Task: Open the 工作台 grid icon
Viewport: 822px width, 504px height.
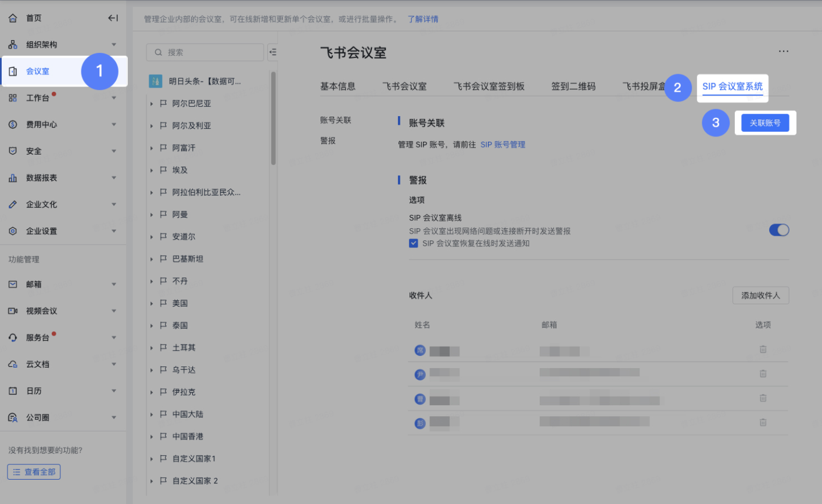Action: (13, 98)
